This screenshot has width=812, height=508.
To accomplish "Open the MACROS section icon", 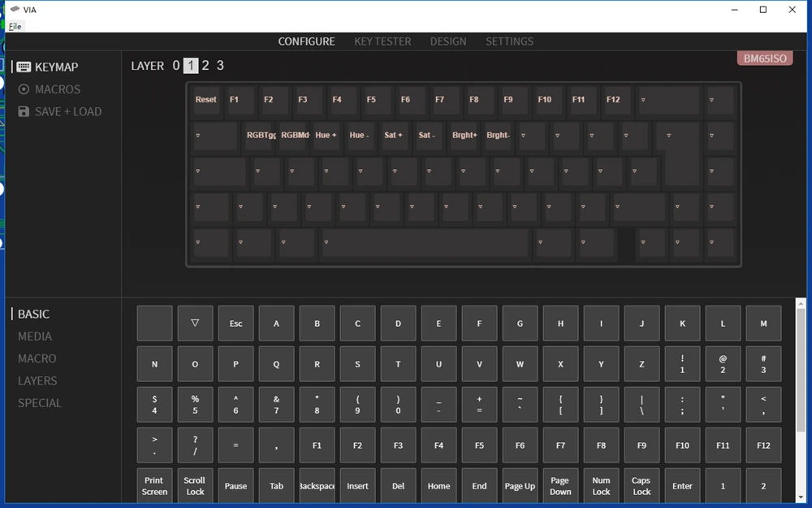I will click(24, 89).
